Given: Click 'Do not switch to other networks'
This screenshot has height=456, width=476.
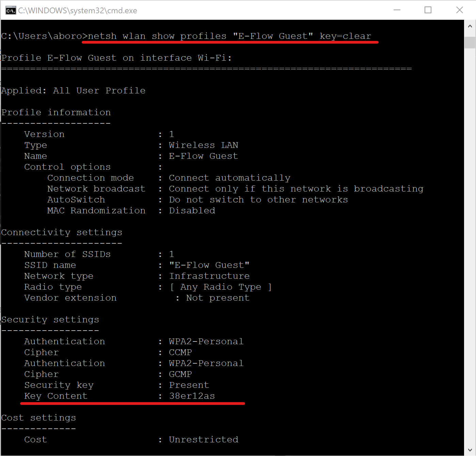Looking at the screenshot, I should (258, 200).
